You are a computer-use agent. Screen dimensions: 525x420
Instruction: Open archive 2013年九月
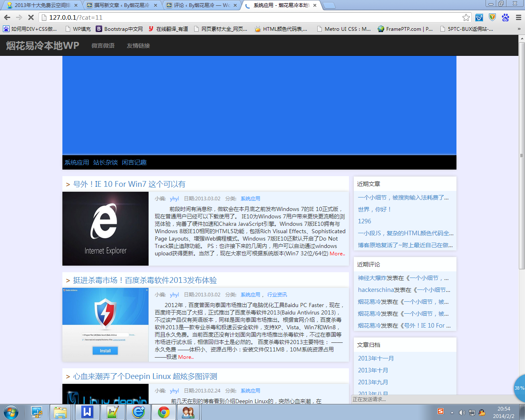[x=373, y=382]
